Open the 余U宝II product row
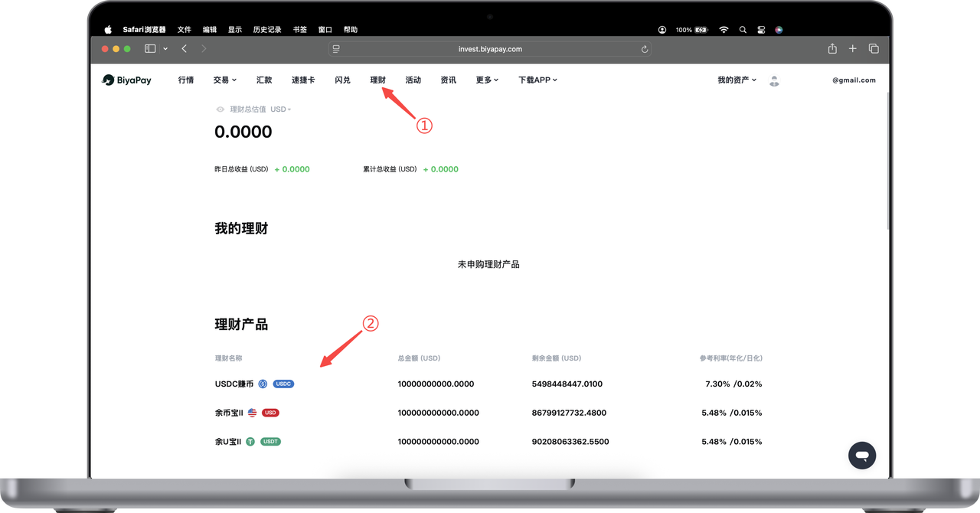 [x=228, y=442]
